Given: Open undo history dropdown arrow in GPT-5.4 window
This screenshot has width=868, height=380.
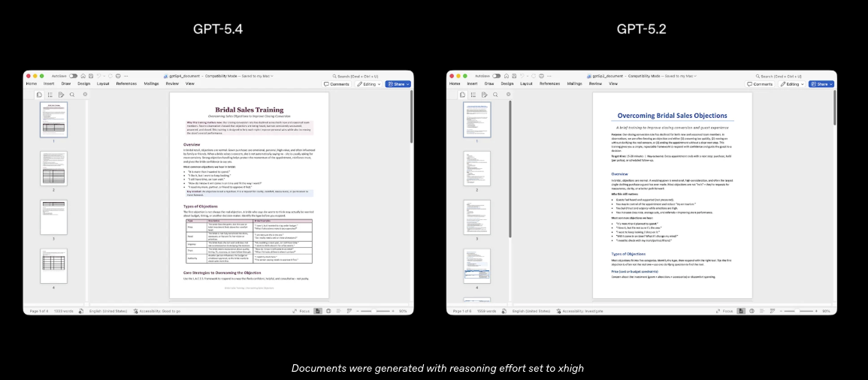Looking at the screenshot, I should pyautogui.click(x=104, y=76).
